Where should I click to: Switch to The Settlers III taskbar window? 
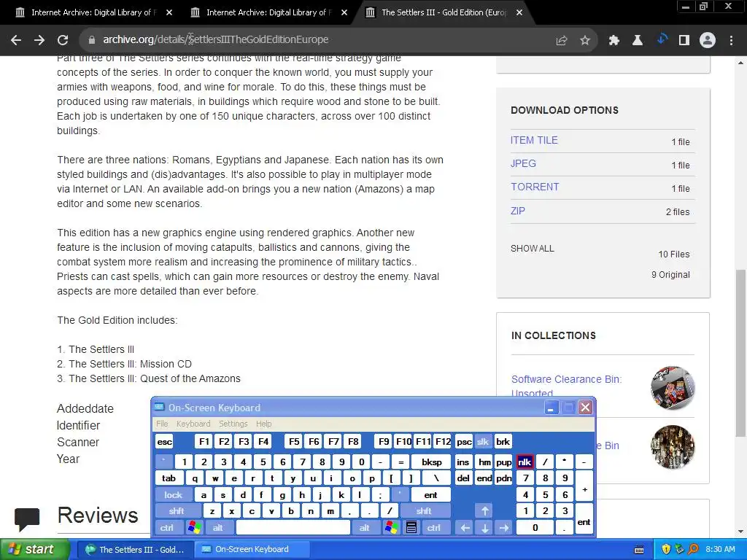(x=135, y=550)
